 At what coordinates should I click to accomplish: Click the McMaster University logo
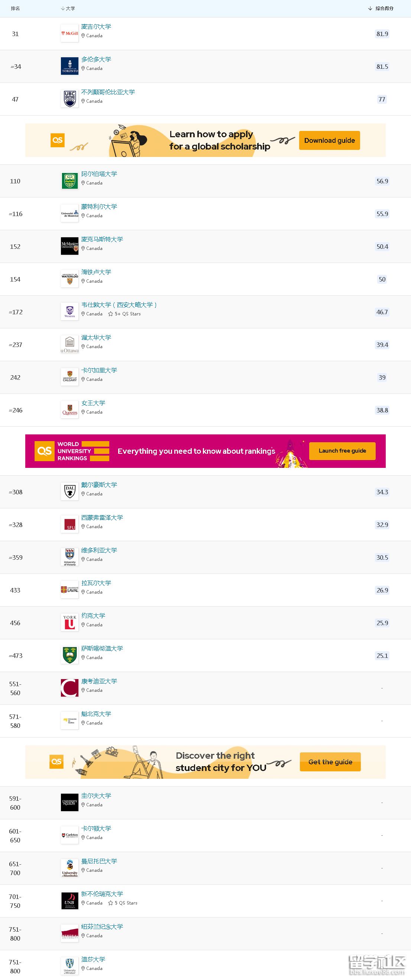coord(69,246)
